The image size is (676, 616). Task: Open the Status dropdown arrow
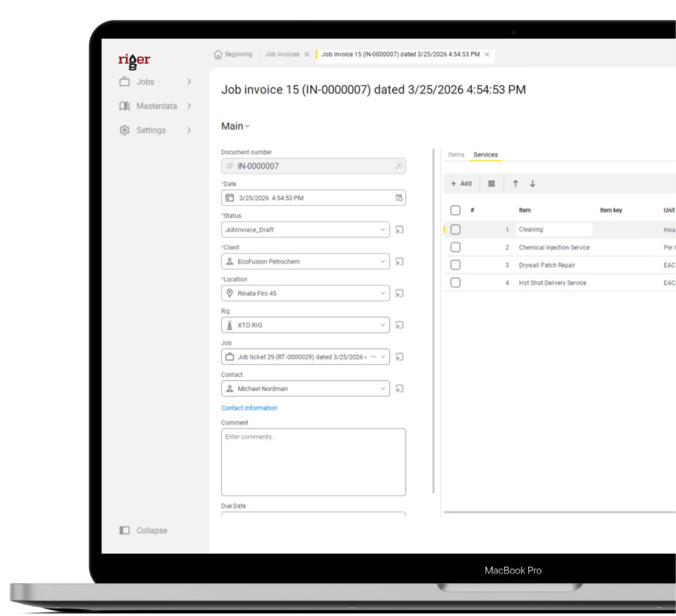click(x=383, y=230)
